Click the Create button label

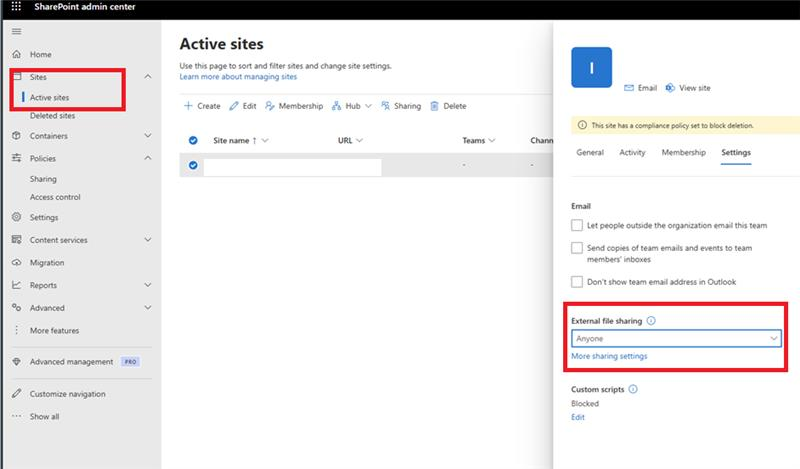click(209, 106)
